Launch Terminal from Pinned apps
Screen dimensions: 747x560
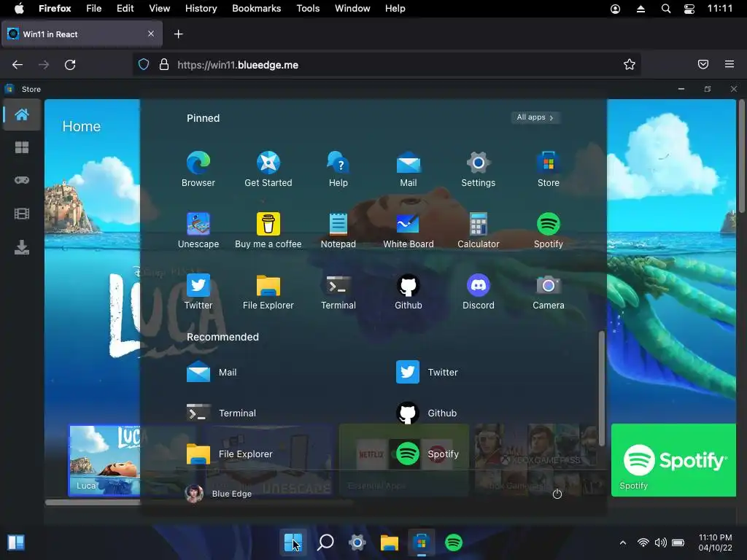(338, 292)
